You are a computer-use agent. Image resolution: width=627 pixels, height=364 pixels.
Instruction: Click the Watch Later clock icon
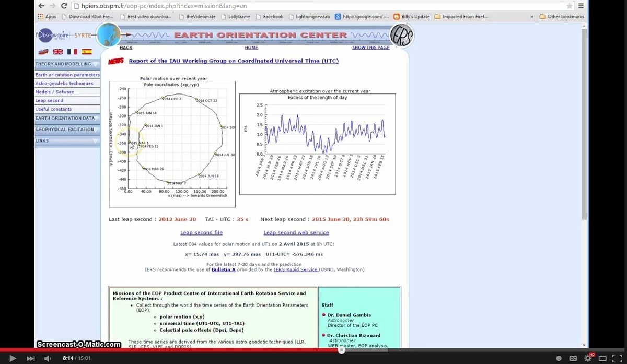pyautogui.click(x=559, y=358)
